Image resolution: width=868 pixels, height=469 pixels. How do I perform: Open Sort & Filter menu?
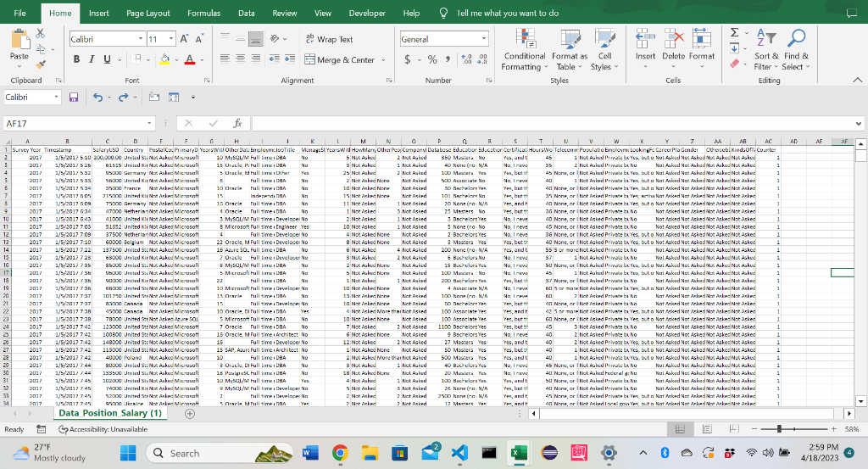tap(766, 50)
